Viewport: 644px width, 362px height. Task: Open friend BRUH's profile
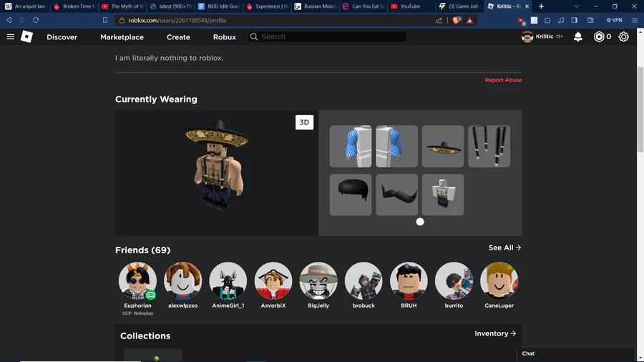pyautogui.click(x=409, y=280)
